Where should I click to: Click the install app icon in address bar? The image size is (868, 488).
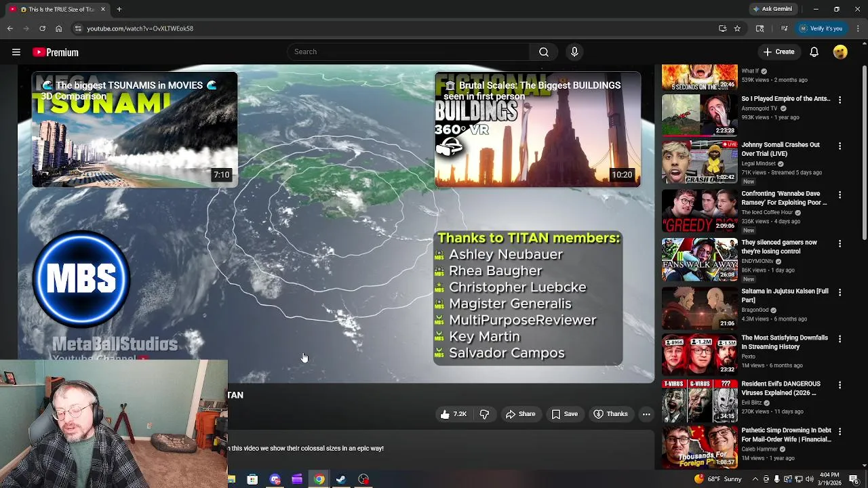(x=723, y=28)
